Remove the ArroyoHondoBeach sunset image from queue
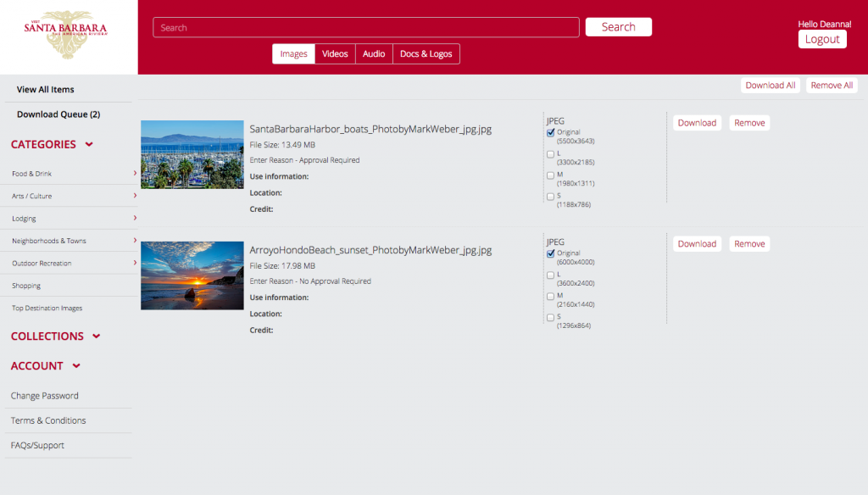The height and width of the screenshot is (495, 868). (748, 243)
